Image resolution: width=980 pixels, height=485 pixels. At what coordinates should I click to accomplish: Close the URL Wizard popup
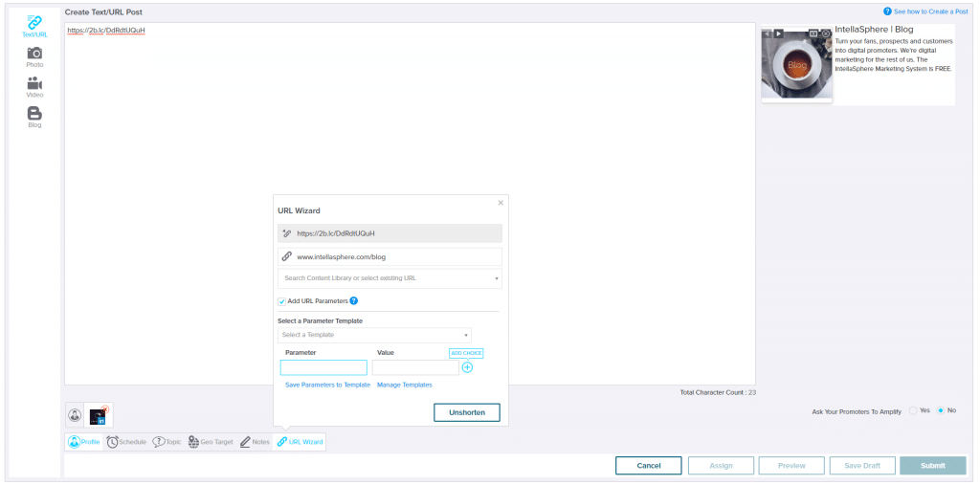pyautogui.click(x=501, y=203)
